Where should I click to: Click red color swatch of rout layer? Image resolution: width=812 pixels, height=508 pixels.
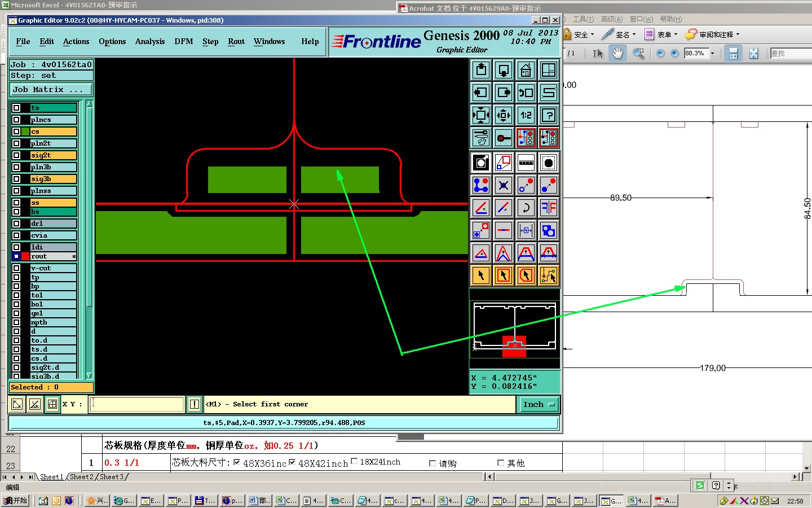point(25,256)
